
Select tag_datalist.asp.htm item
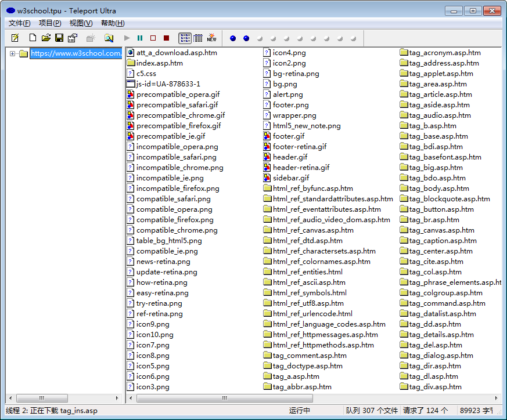443,314
